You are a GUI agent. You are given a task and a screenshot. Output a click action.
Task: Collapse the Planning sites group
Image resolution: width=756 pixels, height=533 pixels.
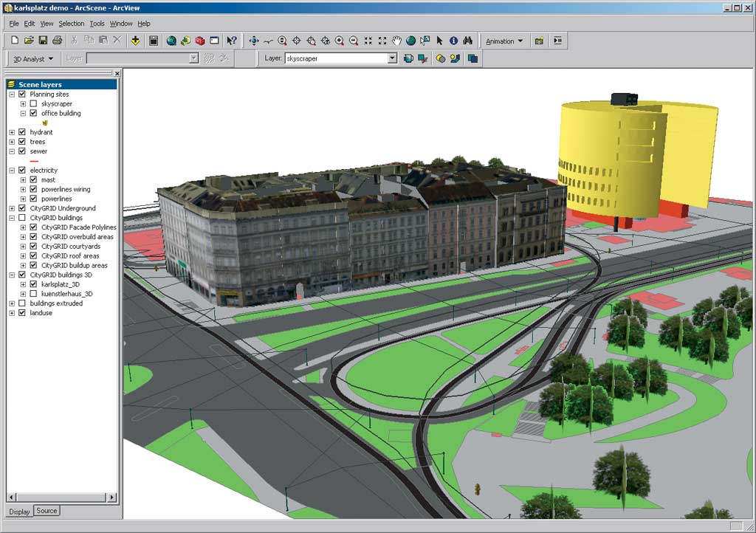point(12,94)
